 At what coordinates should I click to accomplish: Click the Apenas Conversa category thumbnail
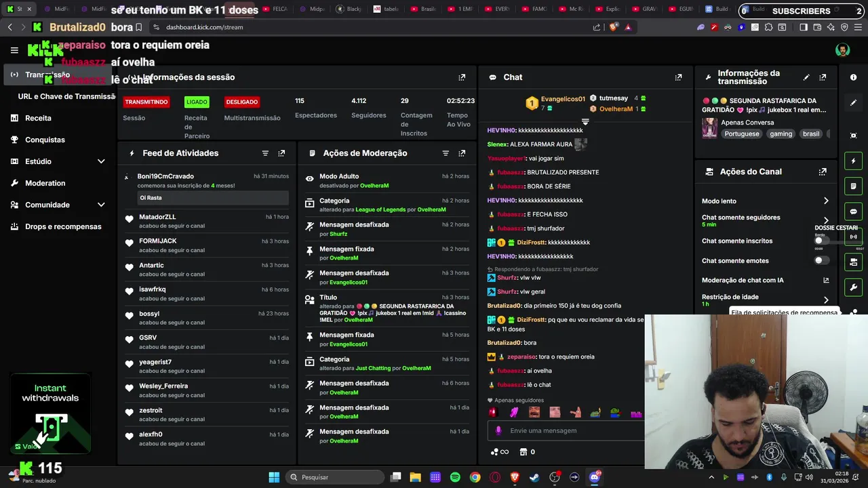(x=710, y=127)
